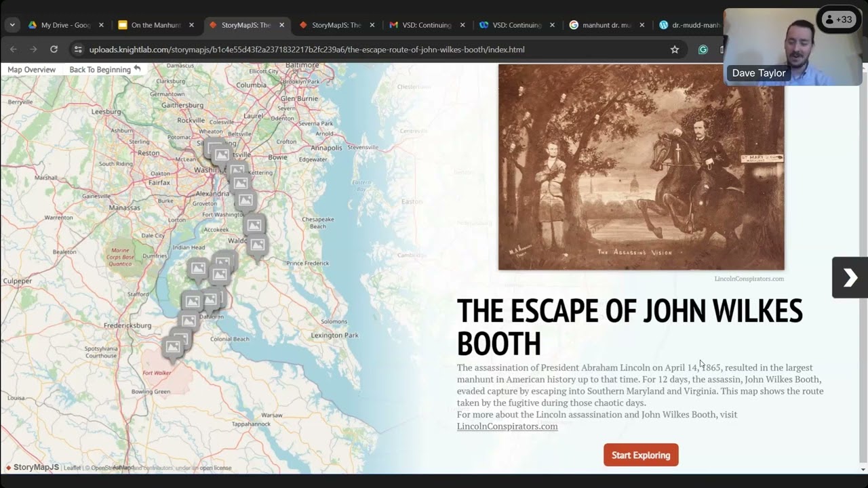This screenshot has width=868, height=488.
Task: Click the scrollbar down arrow
Action: [x=863, y=469]
